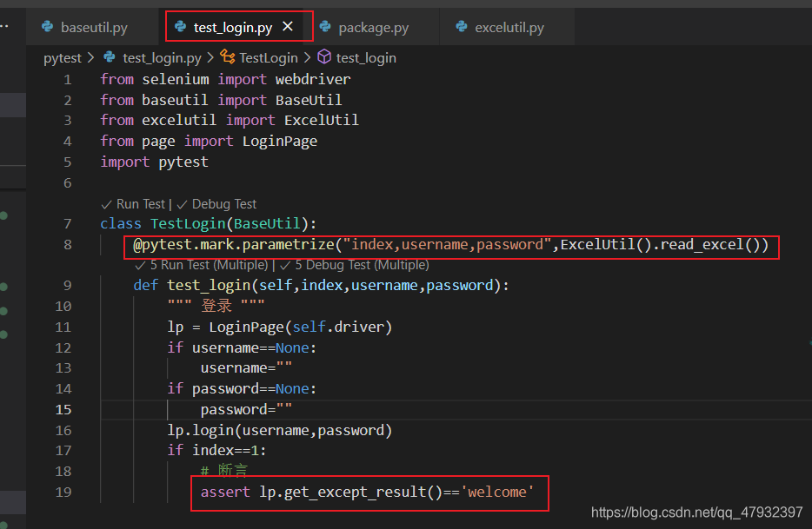Click 'ExcelUtil' import on line 3

321,120
